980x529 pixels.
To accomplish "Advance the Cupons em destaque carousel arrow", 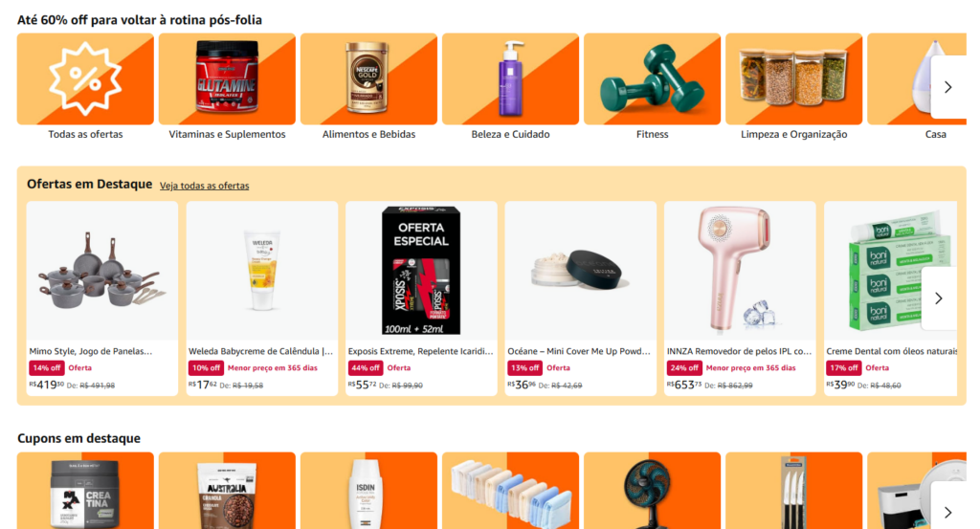I will pos(948,512).
